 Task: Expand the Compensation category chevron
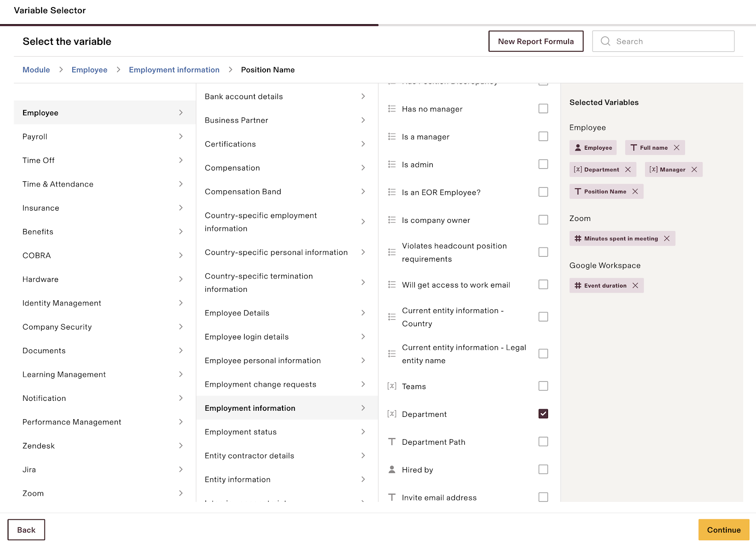363,168
